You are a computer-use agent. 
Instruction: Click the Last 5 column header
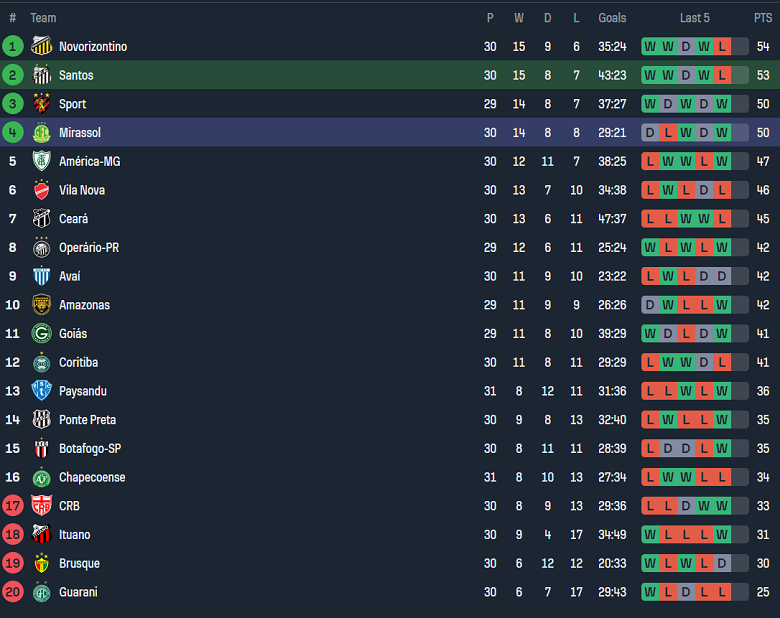coord(695,18)
